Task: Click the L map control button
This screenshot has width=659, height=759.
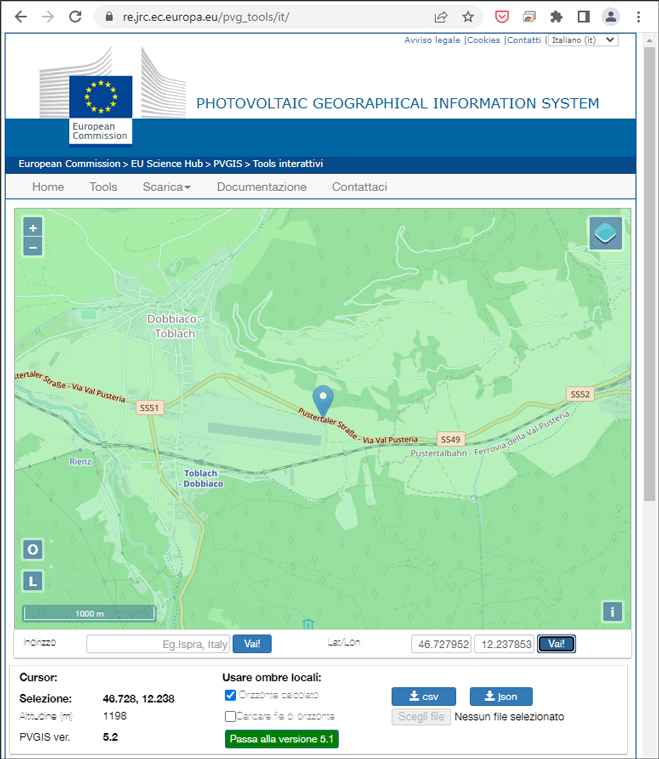Action: click(33, 581)
